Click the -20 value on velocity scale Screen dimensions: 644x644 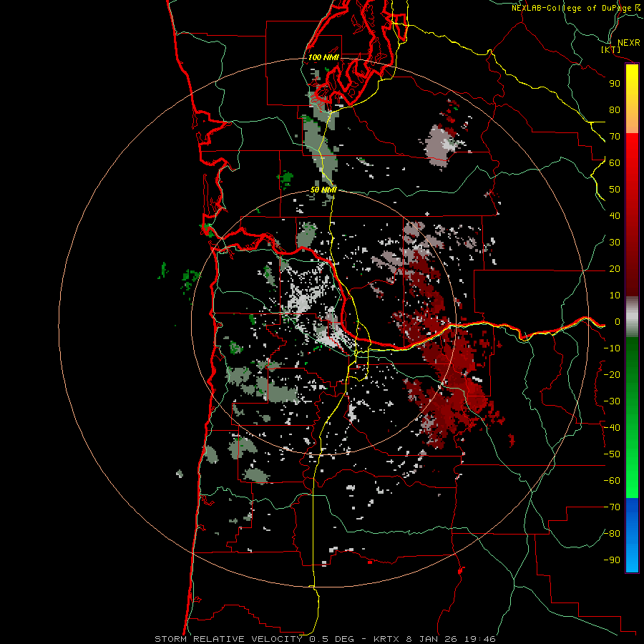coord(612,374)
